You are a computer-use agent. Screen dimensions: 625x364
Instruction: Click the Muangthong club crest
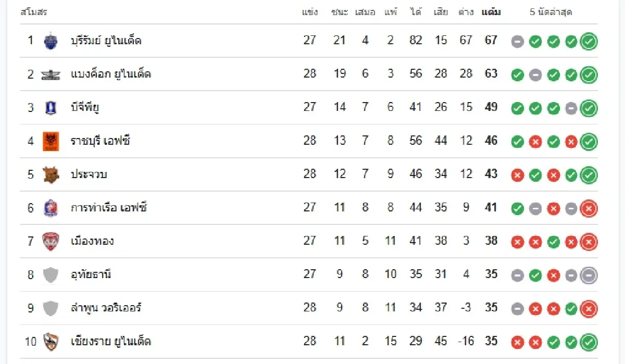tap(51, 241)
